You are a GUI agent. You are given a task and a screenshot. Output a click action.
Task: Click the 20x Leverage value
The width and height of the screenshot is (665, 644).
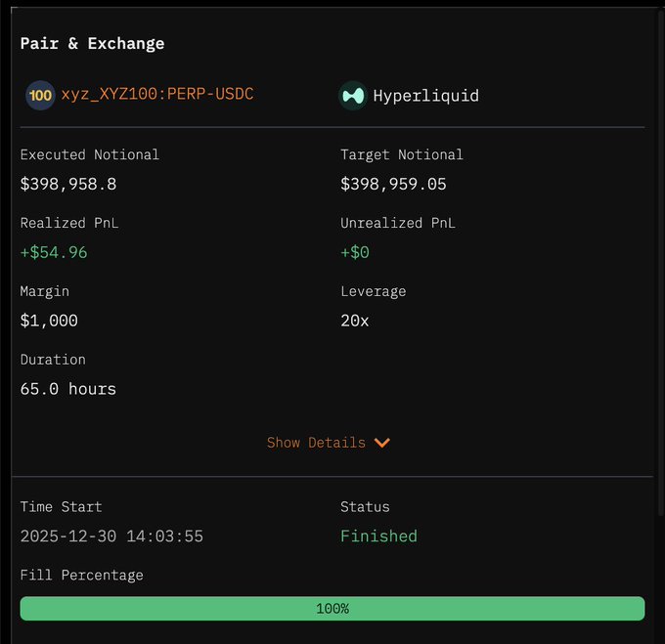click(355, 321)
